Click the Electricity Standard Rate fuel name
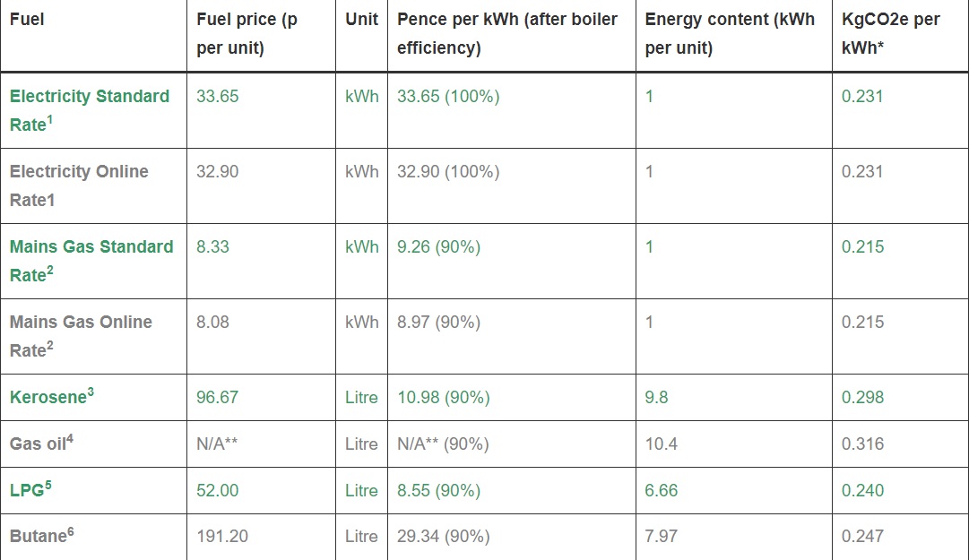The width and height of the screenshot is (969, 560). point(89,109)
